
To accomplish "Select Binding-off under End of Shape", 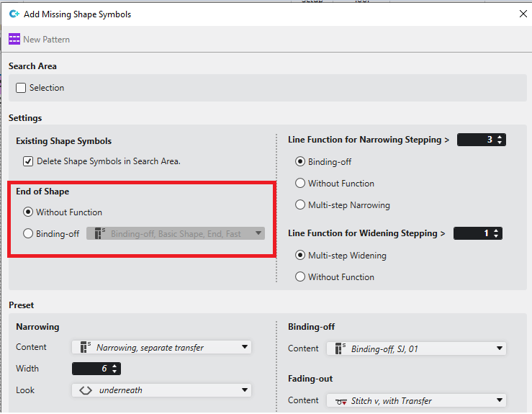I will (28, 234).
